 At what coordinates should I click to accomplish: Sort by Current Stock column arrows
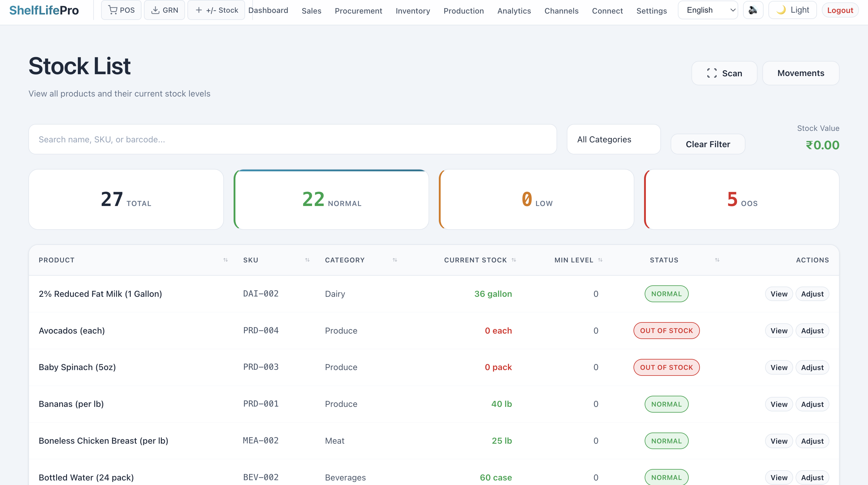(514, 260)
